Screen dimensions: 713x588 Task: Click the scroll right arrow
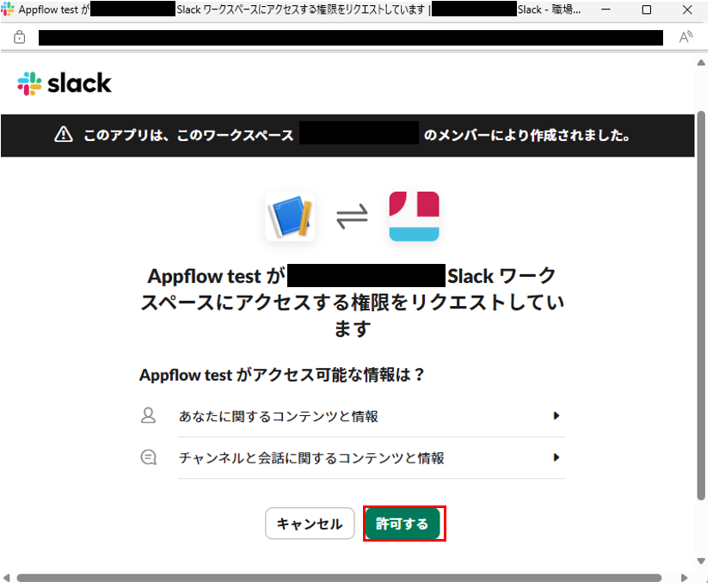[x=685, y=578]
